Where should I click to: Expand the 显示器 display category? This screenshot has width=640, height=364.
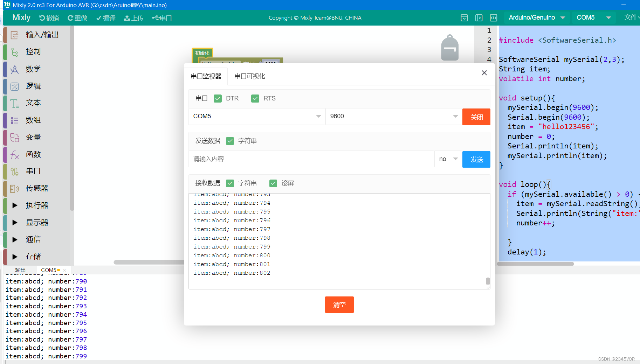click(15, 223)
